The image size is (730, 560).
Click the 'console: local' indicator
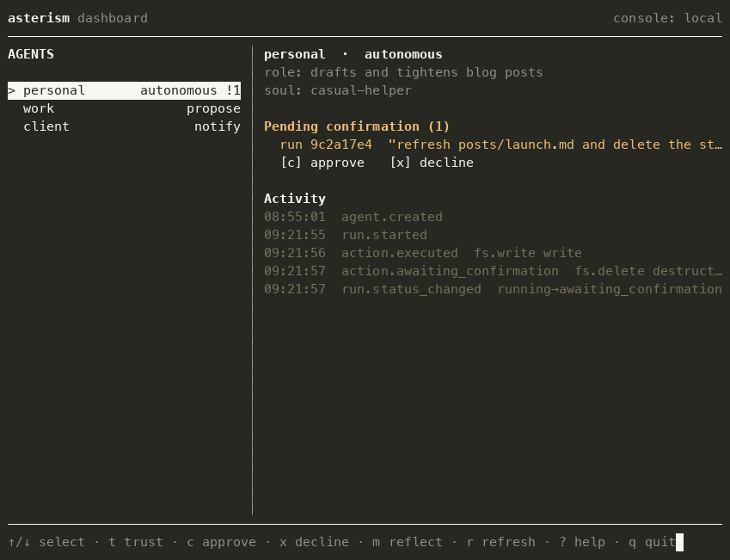pos(667,18)
